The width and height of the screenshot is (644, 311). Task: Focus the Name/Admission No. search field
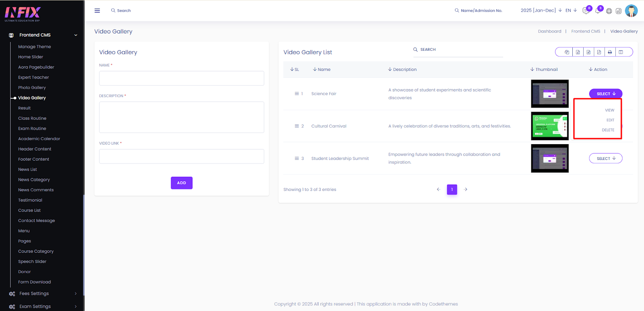tap(479, 10)
